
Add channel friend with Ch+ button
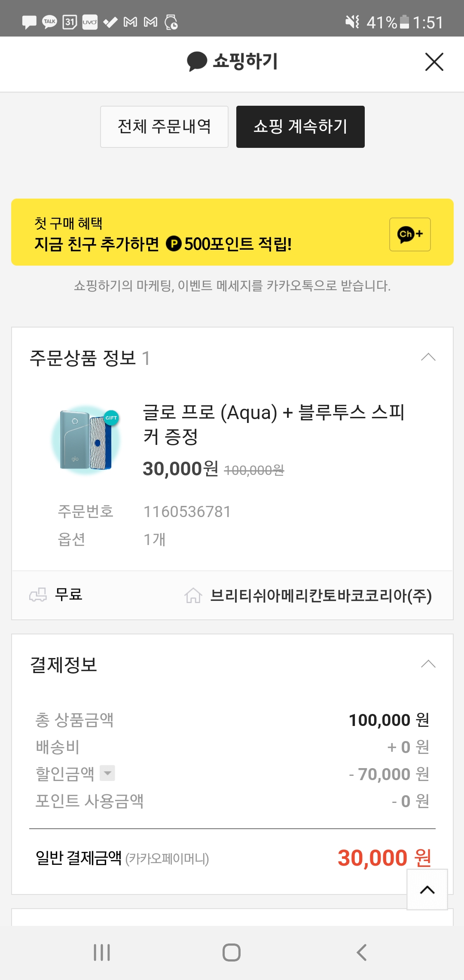tap(410, 234)
